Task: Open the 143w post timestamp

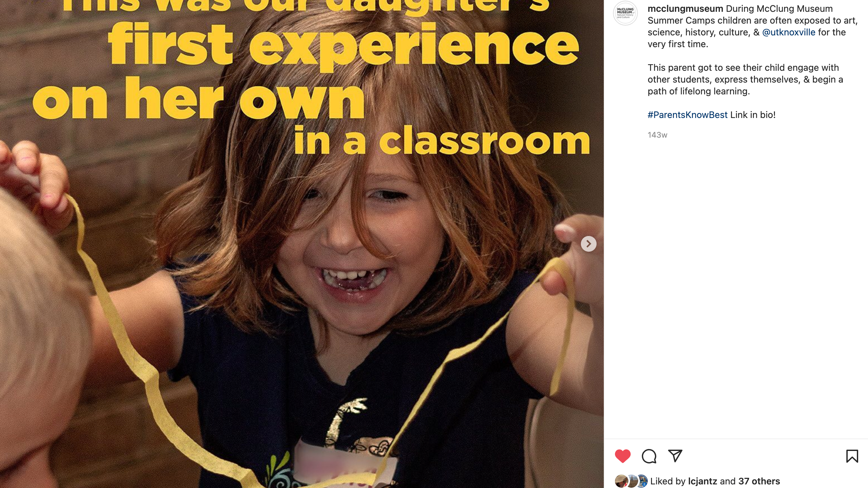Action: point(657,135)
